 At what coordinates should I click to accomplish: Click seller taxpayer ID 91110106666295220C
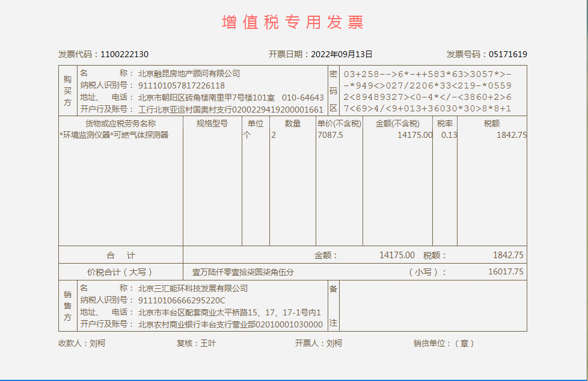pyautogui.click(x=182, y=300)
